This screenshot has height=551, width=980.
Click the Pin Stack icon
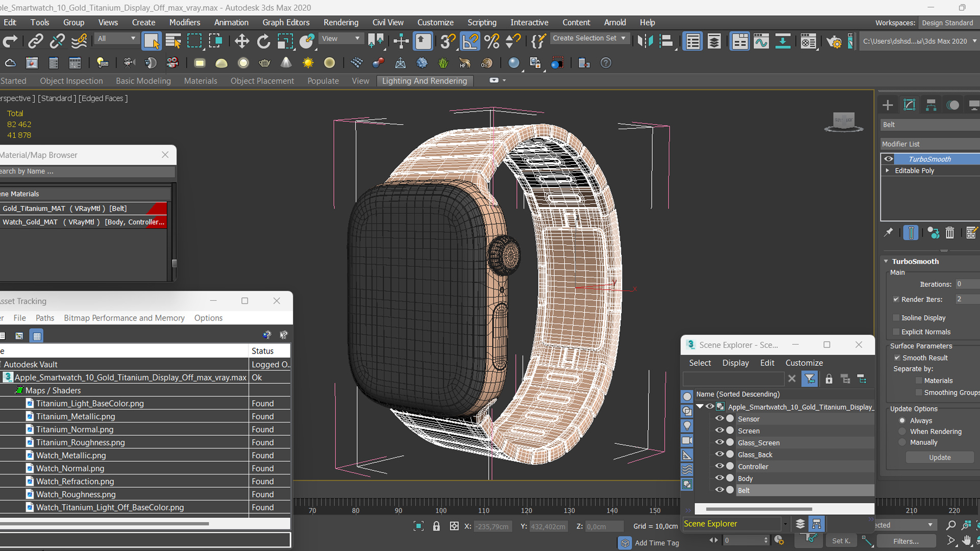(889, 233)
